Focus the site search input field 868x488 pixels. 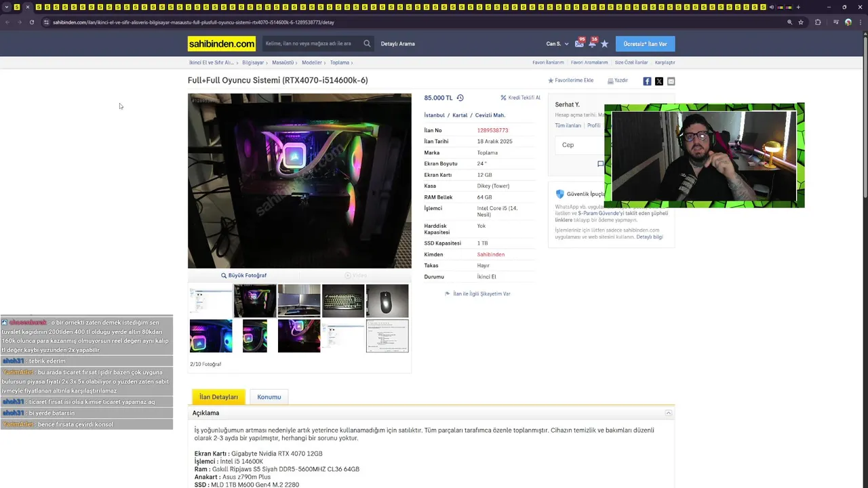(x=312, y=44)
